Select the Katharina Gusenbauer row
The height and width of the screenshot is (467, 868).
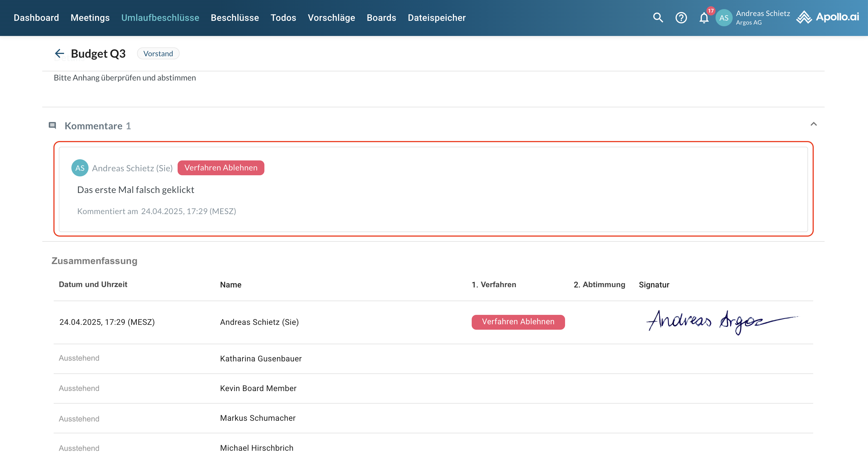[261, 359]
